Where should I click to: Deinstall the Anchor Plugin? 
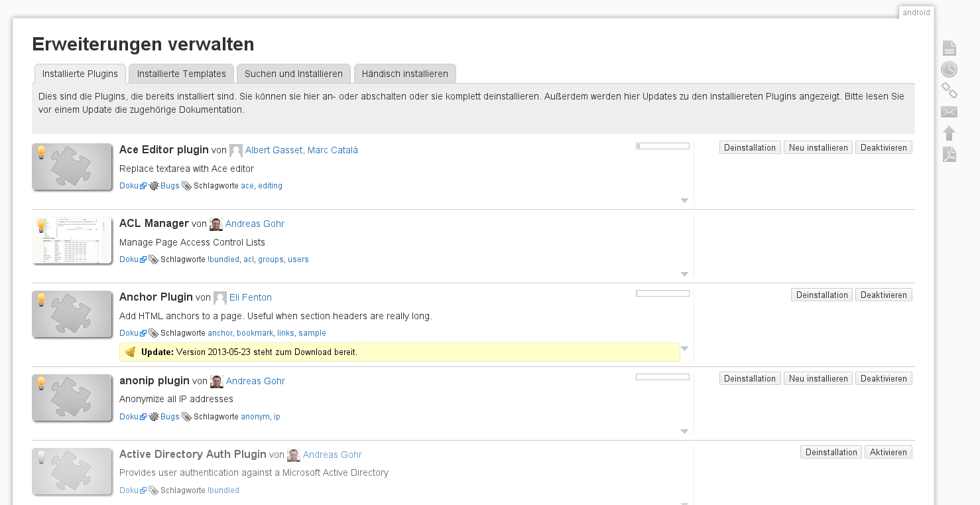point(822,294)
